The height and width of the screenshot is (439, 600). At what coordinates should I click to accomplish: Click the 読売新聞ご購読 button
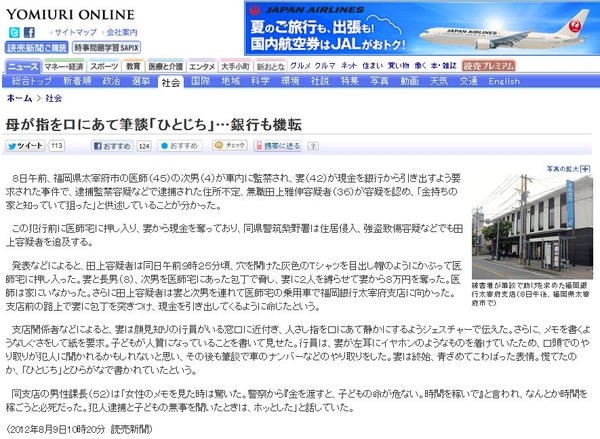(x=37, y=48)
